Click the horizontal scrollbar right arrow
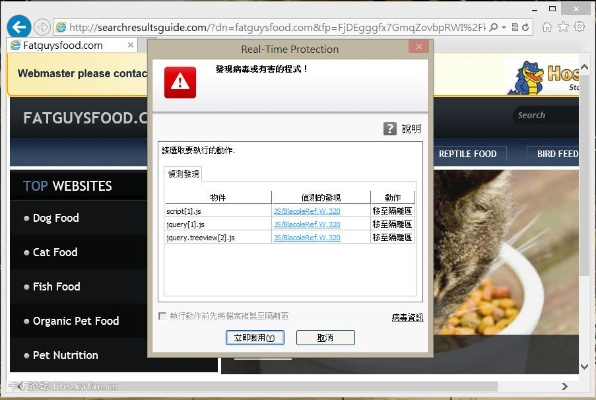Viewport: 596px width, 400px height. (565, 386)
